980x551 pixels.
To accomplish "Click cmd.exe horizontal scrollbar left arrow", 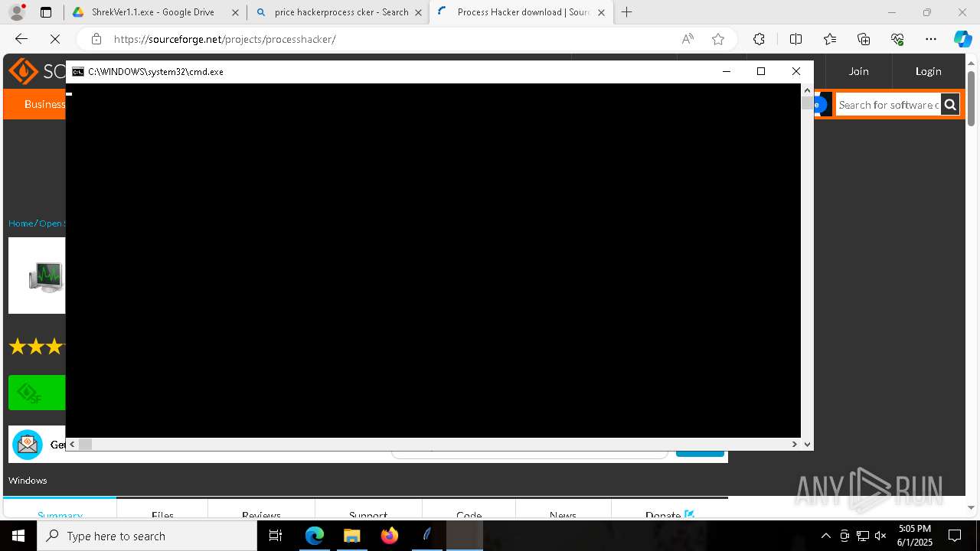I will point(73,444).
